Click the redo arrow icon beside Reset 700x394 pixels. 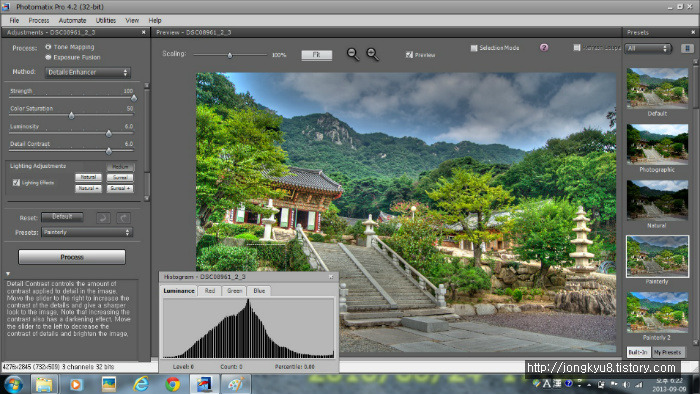point(124,218)
